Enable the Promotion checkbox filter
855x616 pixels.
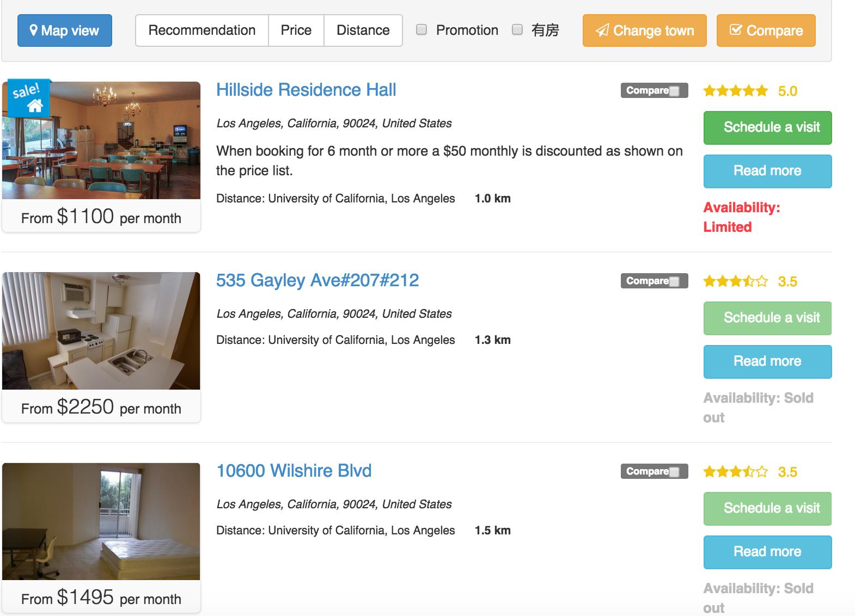[x=422, y=30]
